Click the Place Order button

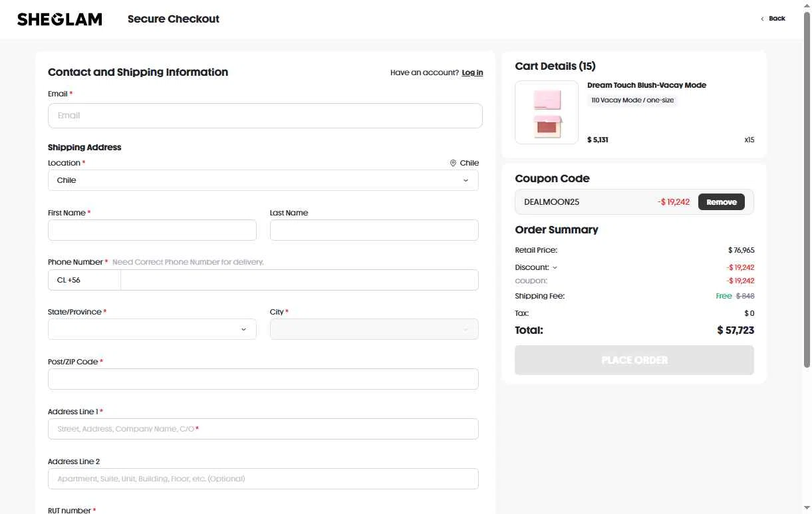(x=634, y=360)
